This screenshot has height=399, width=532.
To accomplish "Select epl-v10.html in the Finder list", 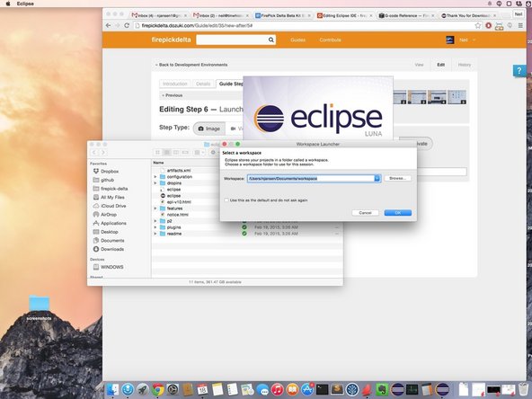I will point(179,202).
